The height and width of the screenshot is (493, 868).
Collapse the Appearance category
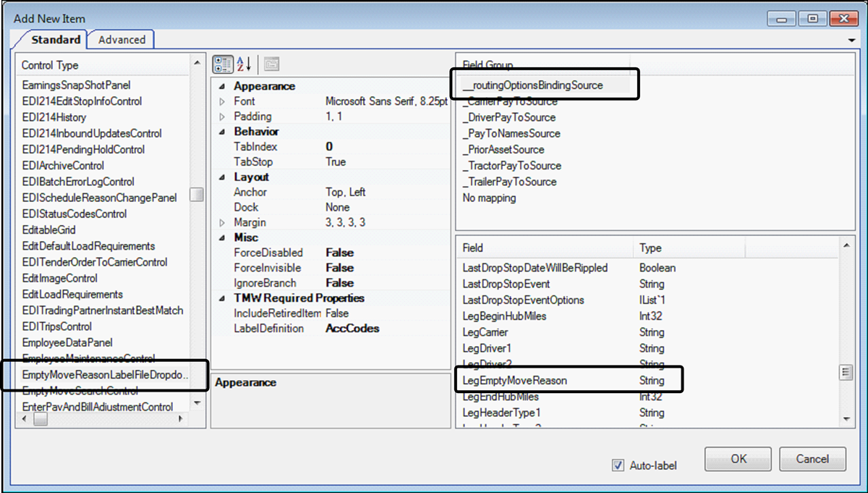point(222,86)
